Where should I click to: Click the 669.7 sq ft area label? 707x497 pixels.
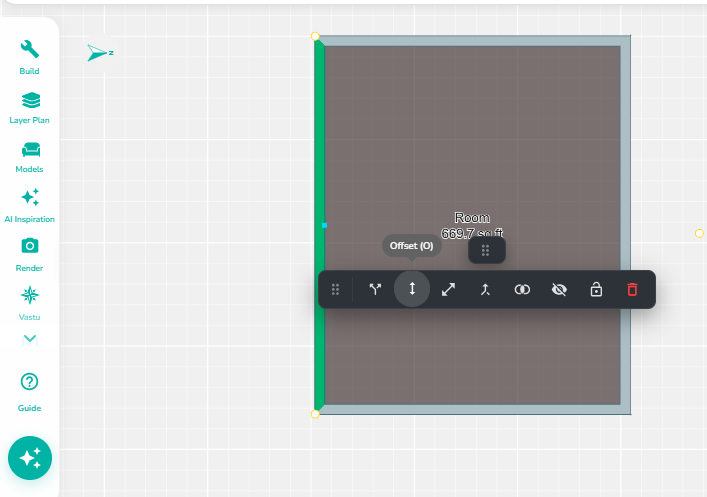(472, 234)
